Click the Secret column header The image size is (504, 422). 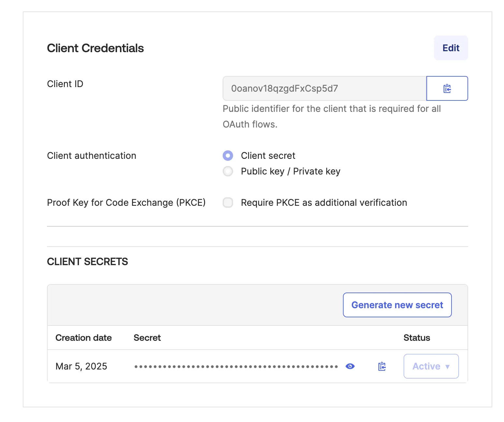click(x=147, y=338)
